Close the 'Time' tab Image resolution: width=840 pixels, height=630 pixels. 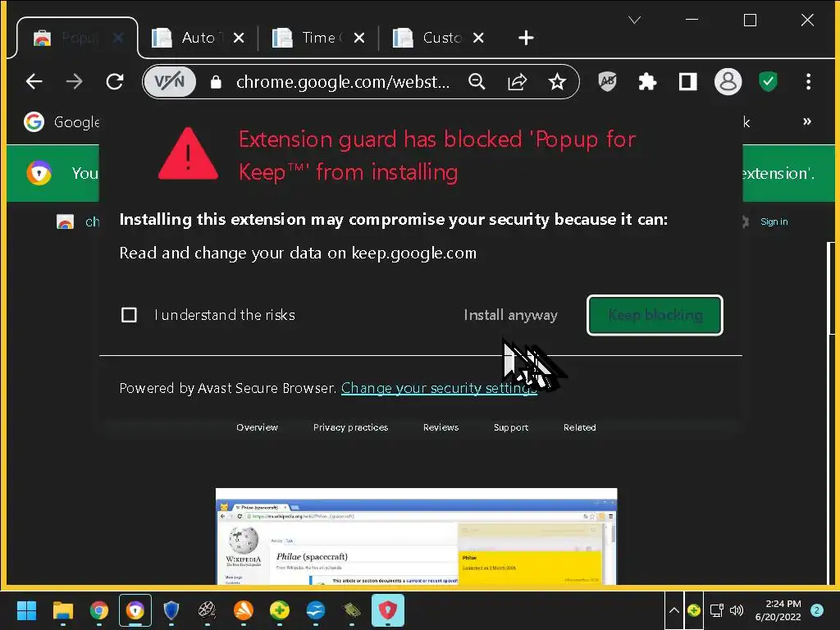[x=359, y=38]
